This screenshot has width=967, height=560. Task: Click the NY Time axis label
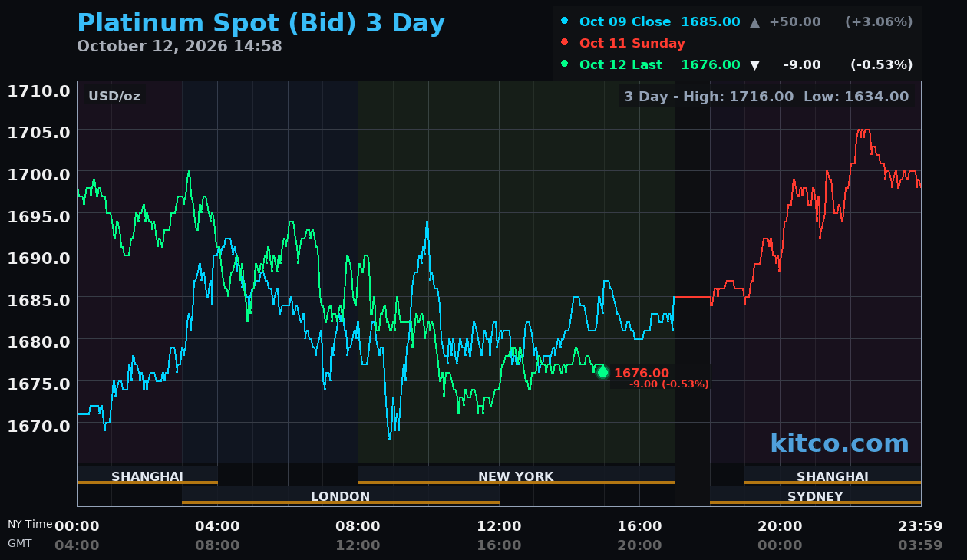(30, 524)
